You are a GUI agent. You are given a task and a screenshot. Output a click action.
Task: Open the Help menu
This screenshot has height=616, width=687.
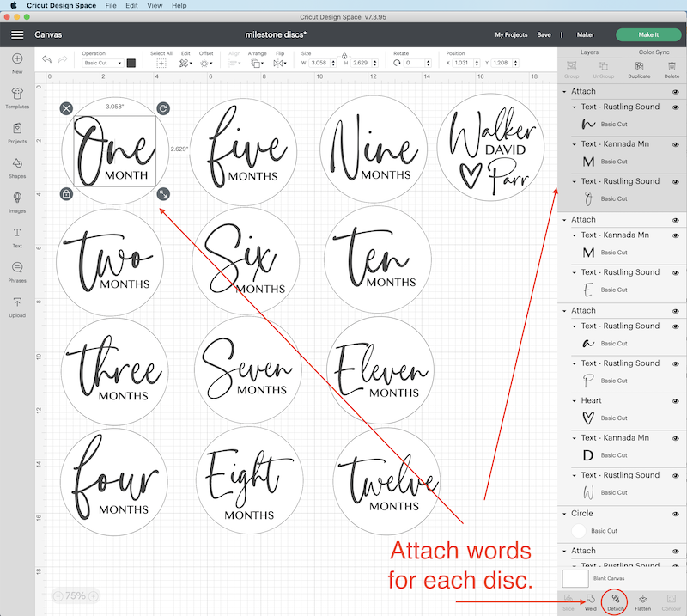(x=179, y=5)
